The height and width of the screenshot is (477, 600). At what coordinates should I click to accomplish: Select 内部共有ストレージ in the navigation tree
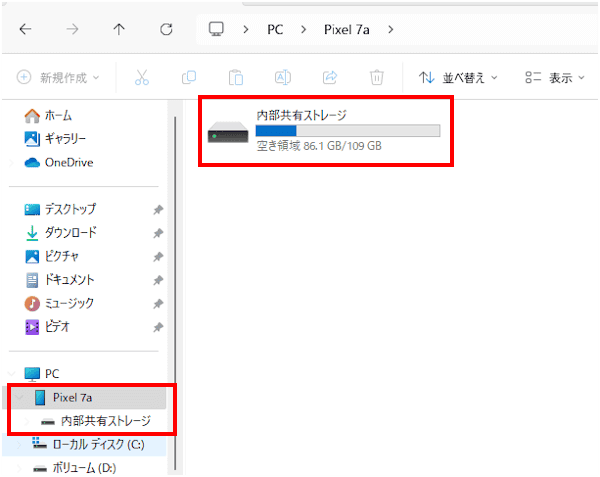tap(96, 421)
